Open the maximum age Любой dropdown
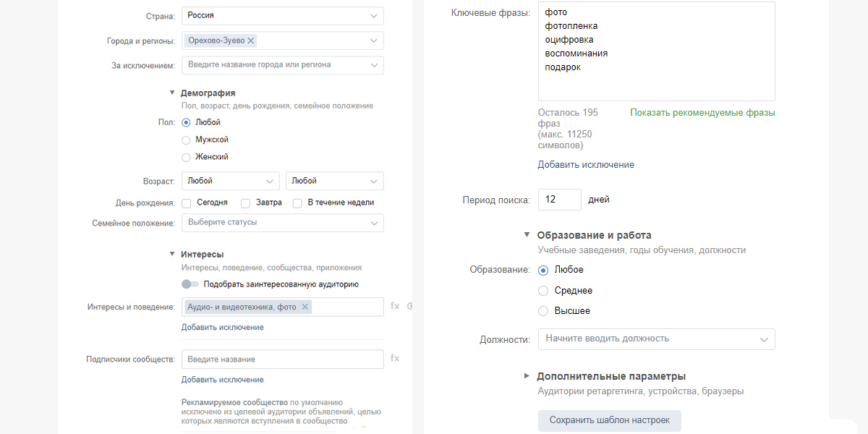The width and height of the screenshot is (868, 434). click(335, 181)
